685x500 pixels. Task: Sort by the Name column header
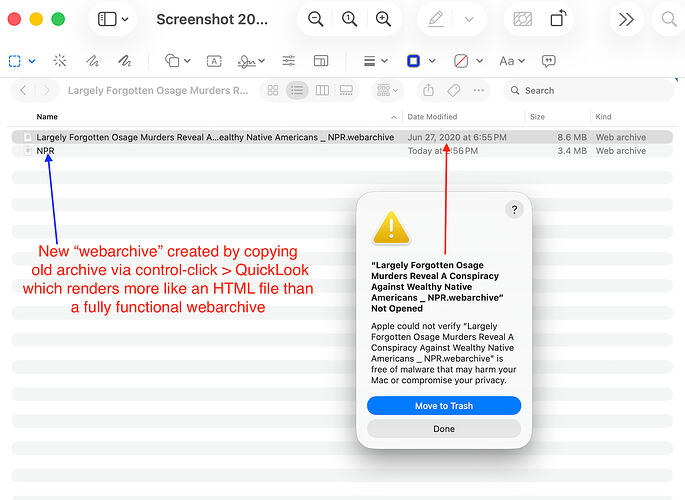[47, 117]
